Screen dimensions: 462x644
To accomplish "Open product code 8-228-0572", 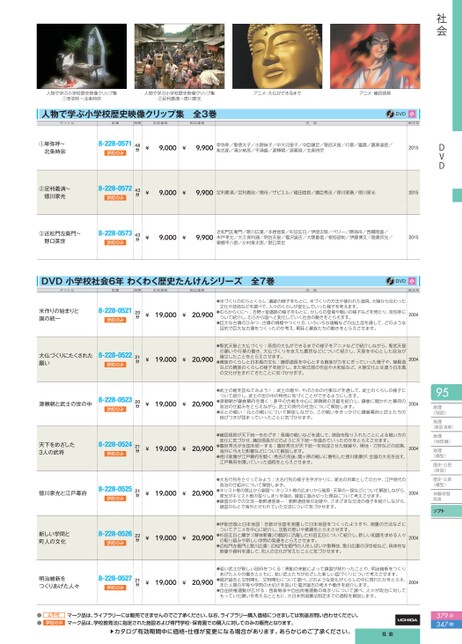I will click(x=115, y=188).
